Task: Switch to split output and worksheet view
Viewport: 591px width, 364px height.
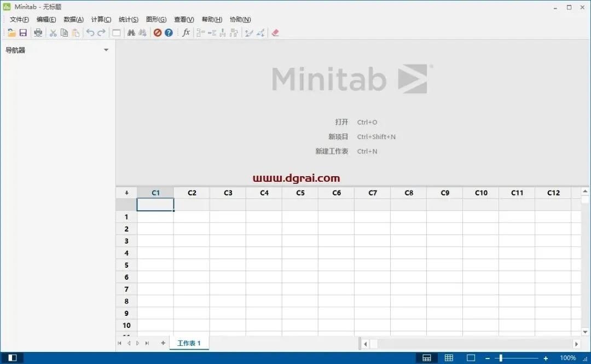Action: pos(427,357)
